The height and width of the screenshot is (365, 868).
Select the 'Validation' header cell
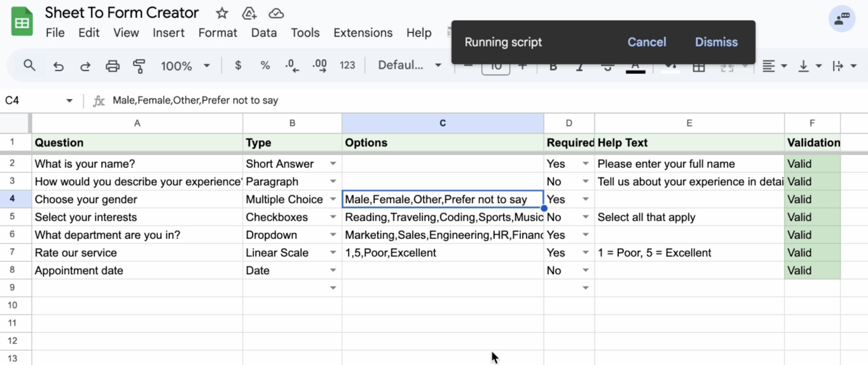coord(812,143)
